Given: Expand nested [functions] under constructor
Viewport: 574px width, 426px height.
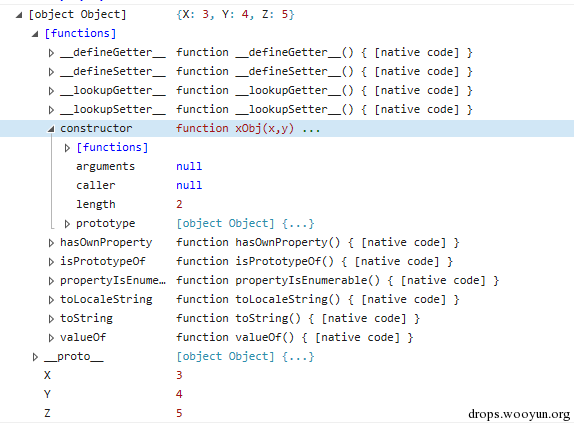Looking at the screenshot, I should click(x=67, y=148).
